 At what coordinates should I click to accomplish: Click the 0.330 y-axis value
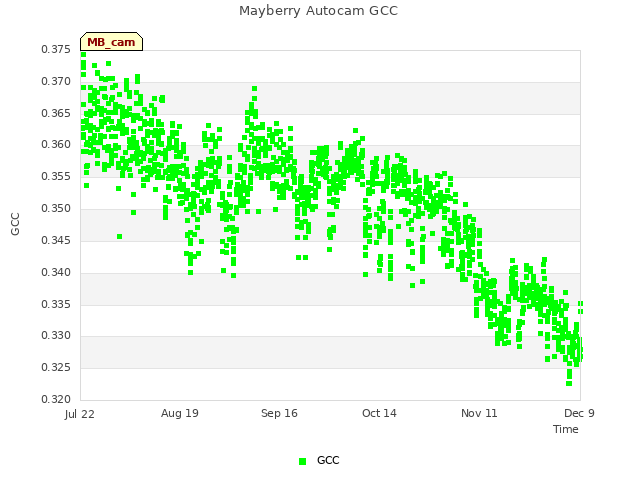pos(56,336)
